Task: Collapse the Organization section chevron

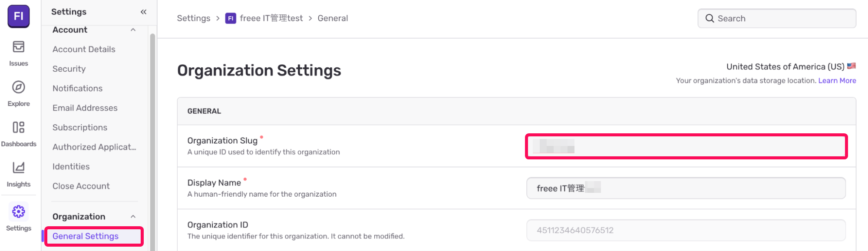Action: coord(133,217)
